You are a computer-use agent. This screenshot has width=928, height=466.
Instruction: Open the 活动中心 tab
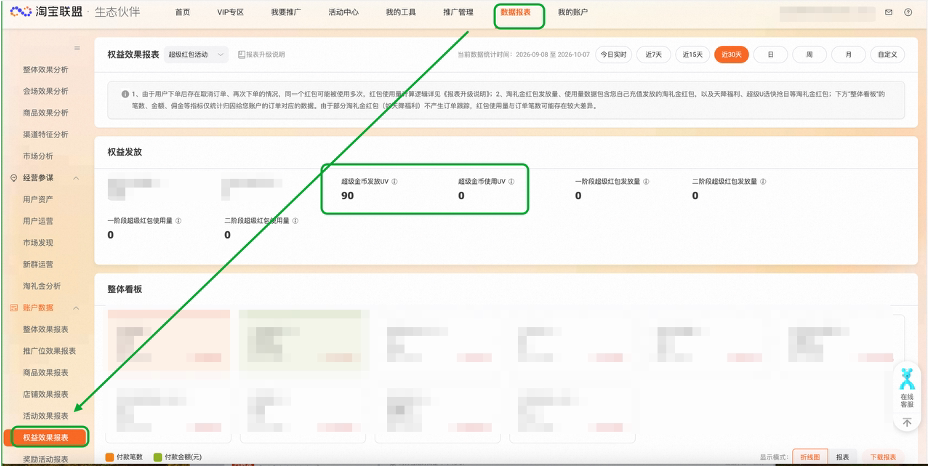(343, 12)
